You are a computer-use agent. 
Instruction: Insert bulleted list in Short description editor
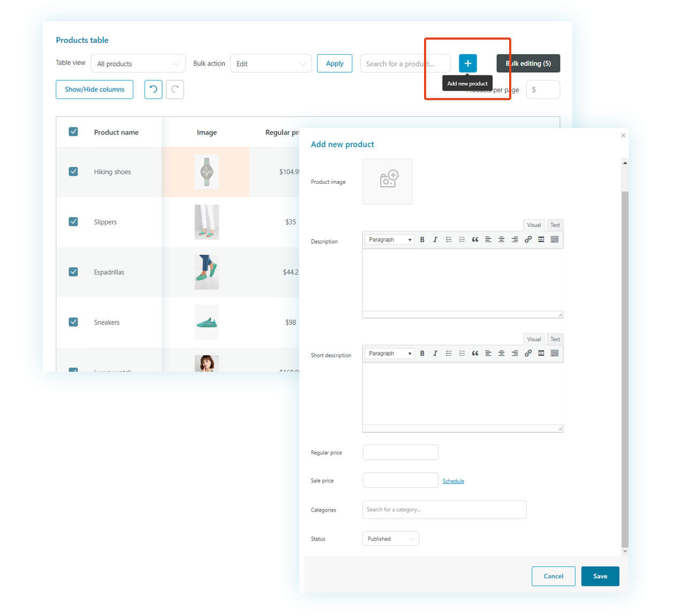[x=449, y=353]
